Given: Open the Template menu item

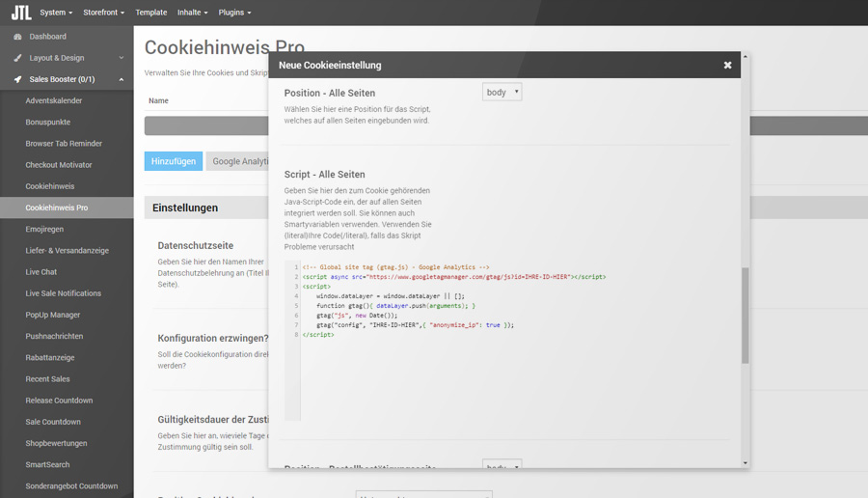Looking at the screenshot, I should [151, 13].
